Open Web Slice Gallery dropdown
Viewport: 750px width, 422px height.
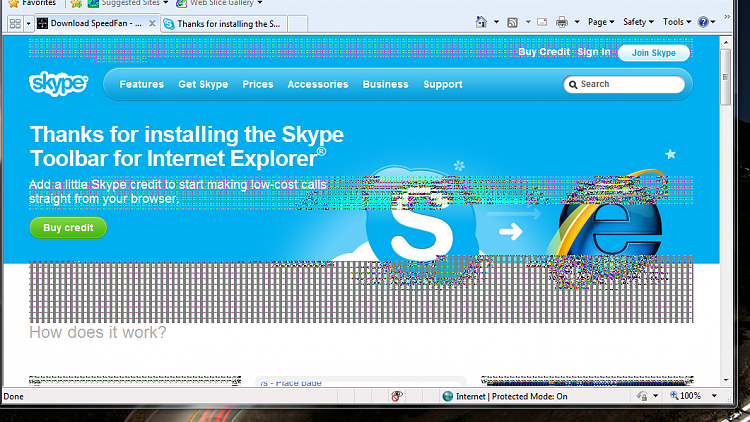pos(260,2)
